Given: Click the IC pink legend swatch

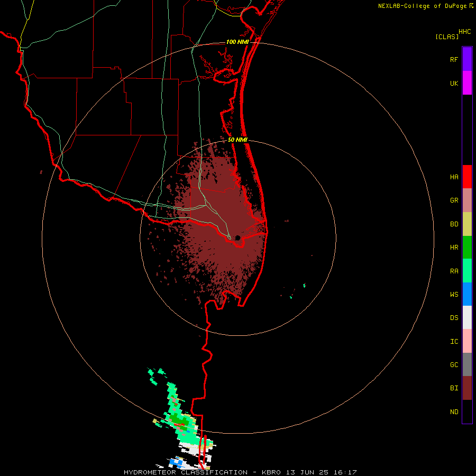Looking at the screenshot, I should click(x=467, y=341).
